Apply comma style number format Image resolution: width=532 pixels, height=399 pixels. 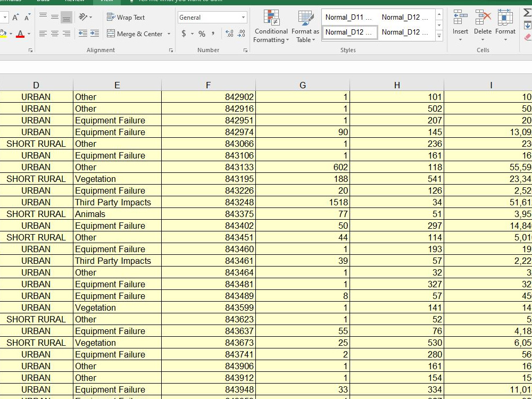(213, 34)
